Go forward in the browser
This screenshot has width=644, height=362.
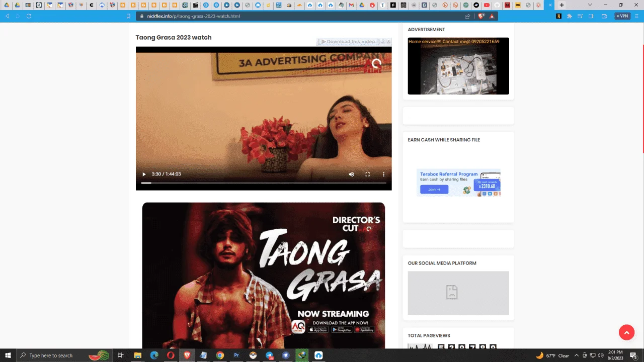pyautogui.click(x=18, y=16)
